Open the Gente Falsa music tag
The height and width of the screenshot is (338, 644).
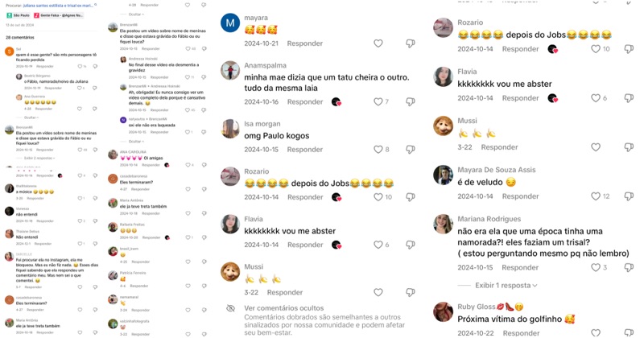[x=58, y=15]
